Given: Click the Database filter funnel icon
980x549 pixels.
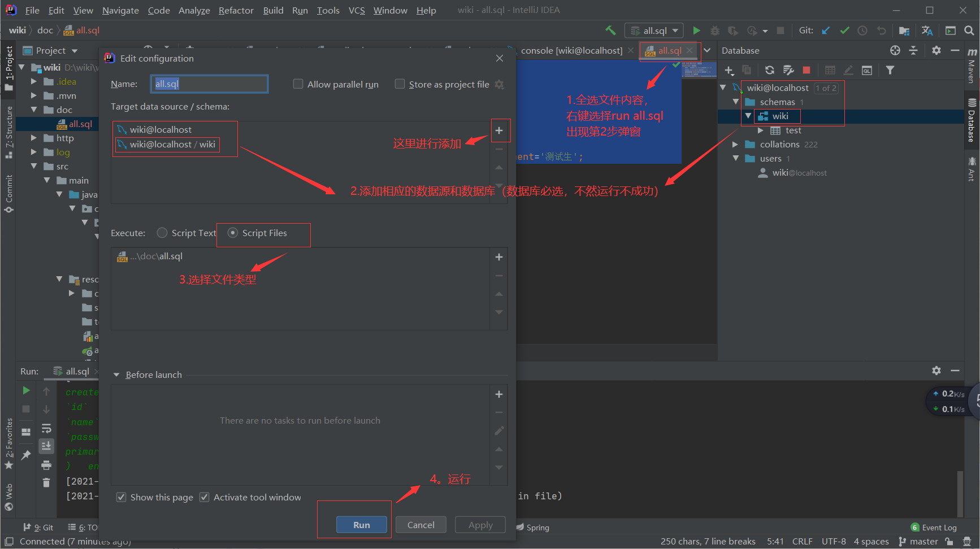Looking at the screenshot, I should [x=890, y=70].
